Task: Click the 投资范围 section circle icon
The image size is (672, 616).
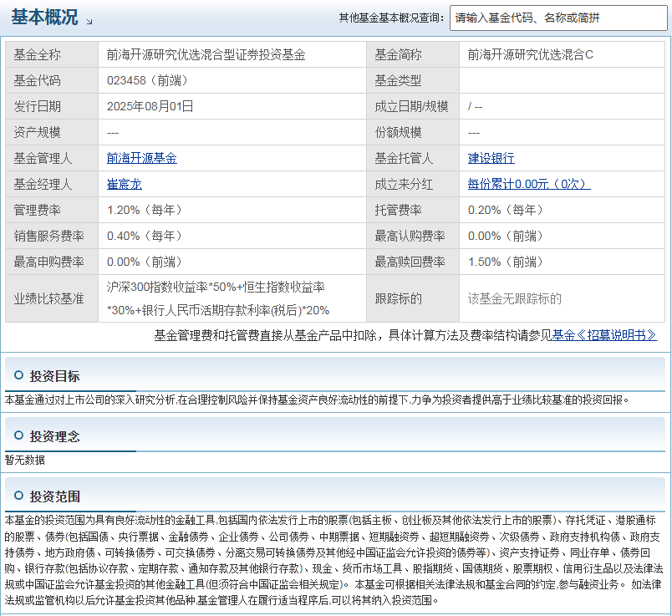Action: click(x=18, y=496)
